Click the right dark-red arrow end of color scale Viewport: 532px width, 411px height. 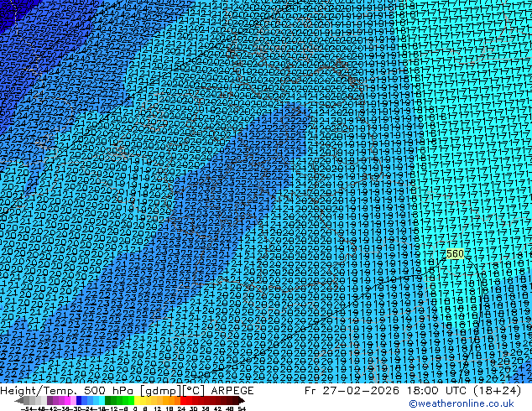tap(242, 400)
